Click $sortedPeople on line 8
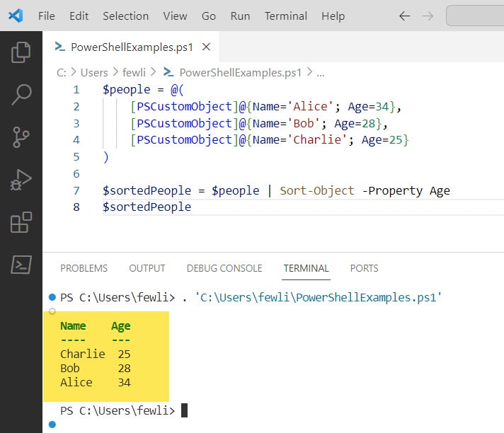The height and width of the screenshot is (433, 504). tap(147, 207)
